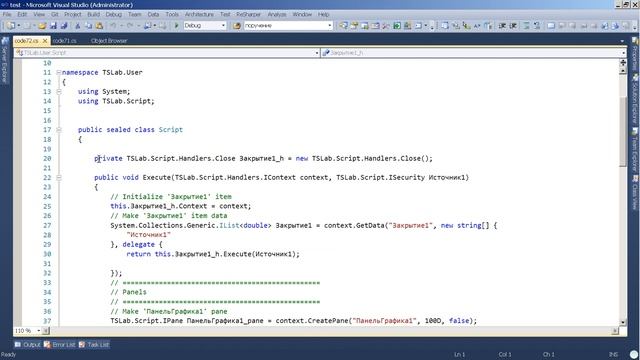Click the editor split-window handle above scrollbar

(x=623, y=63)
